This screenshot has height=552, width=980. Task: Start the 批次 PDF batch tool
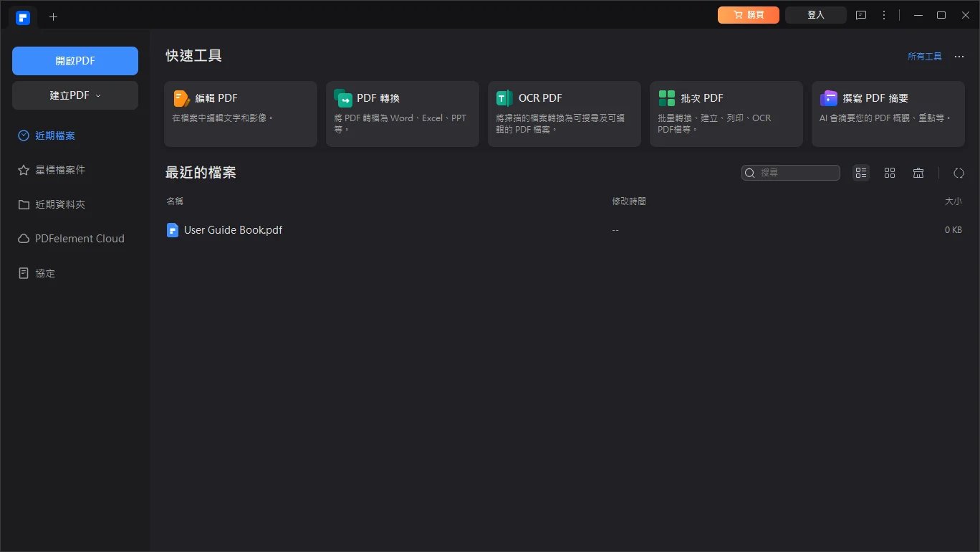coord(726,113)
